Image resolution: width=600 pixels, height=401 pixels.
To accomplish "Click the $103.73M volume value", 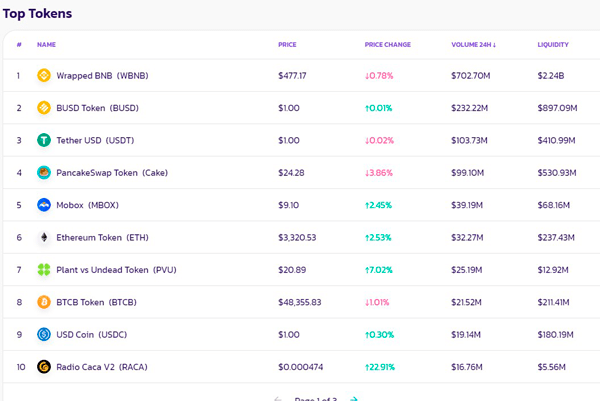I will coord(469,140).
